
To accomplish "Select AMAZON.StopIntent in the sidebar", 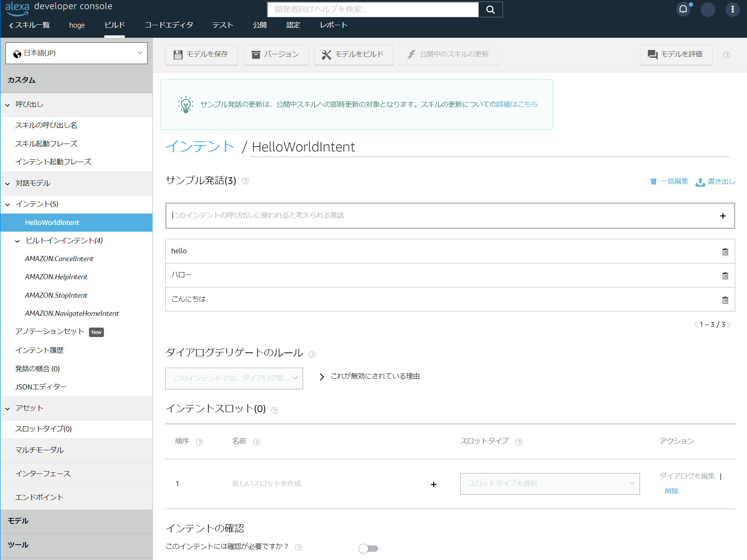I will pos(56,295).
